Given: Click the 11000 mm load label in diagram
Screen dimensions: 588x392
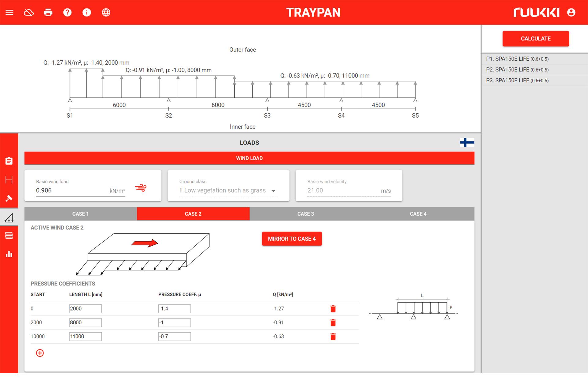Looking at the screenshot, I should click(325, 76).
